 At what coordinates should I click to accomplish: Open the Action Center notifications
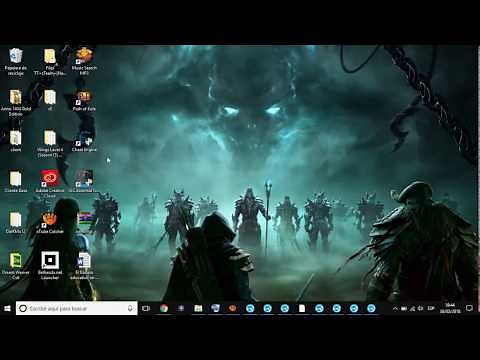469,308
